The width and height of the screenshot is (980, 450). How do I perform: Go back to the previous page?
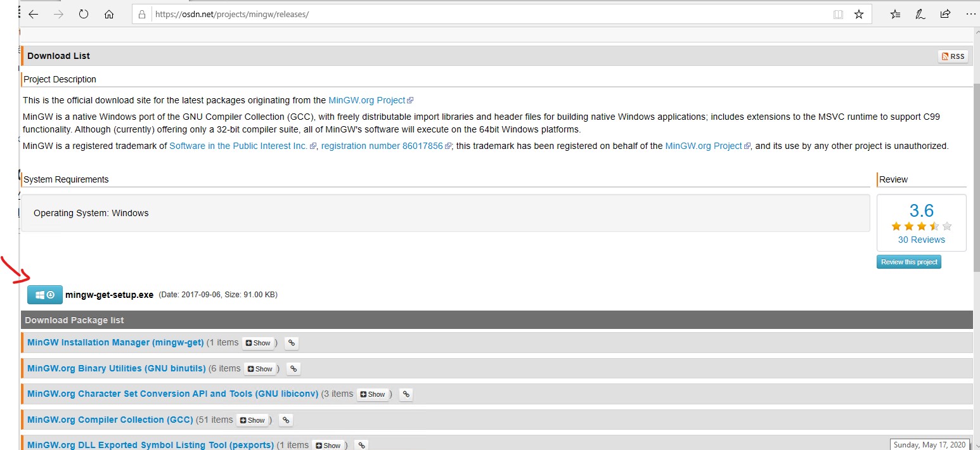(x=34, y=14)
